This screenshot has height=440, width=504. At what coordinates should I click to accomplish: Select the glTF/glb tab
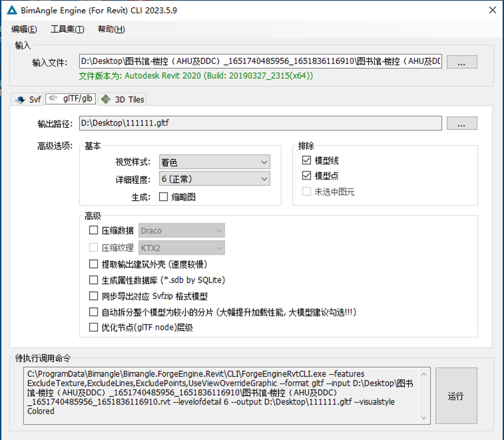point(71,98)
